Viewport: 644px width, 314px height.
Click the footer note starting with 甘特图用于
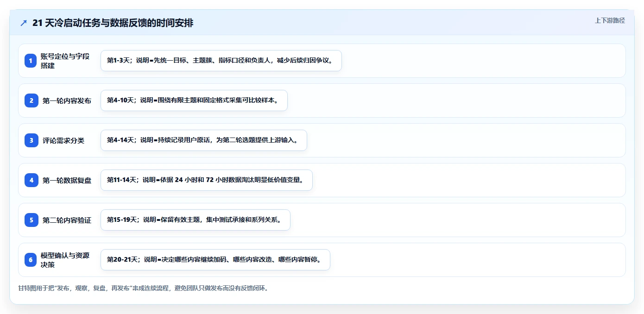coord(143,288)
